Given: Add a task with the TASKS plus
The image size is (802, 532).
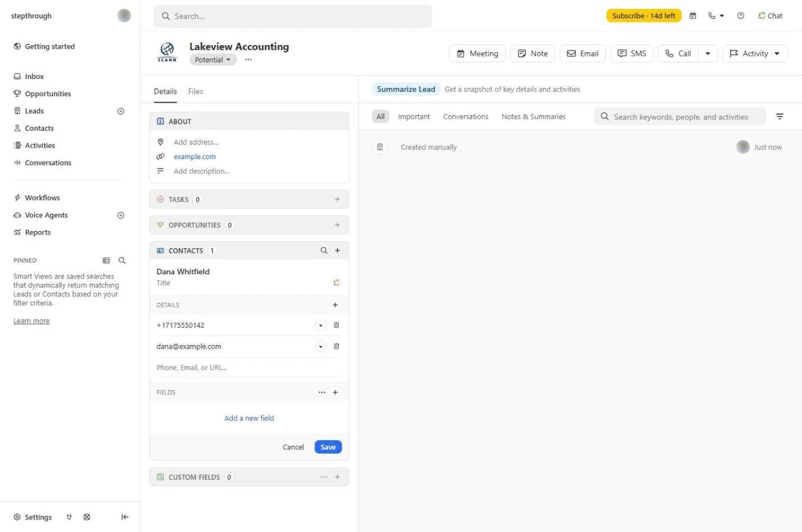Looking at the screenshot, I should coord(337,199).
